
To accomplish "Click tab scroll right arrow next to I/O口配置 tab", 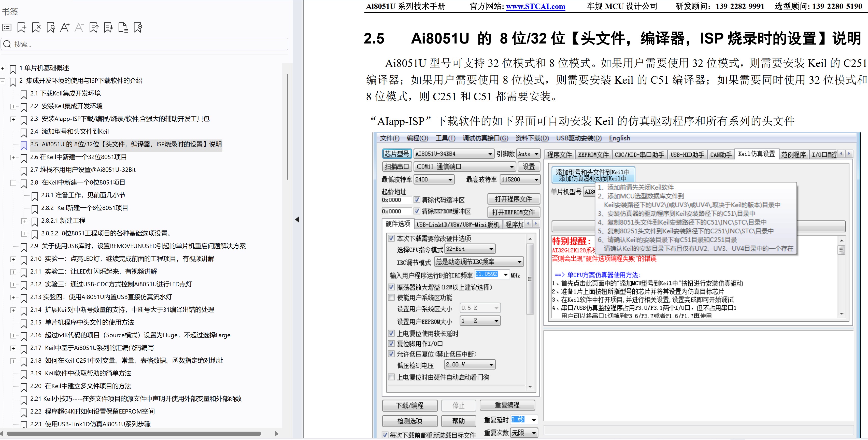I will [849, 154].
